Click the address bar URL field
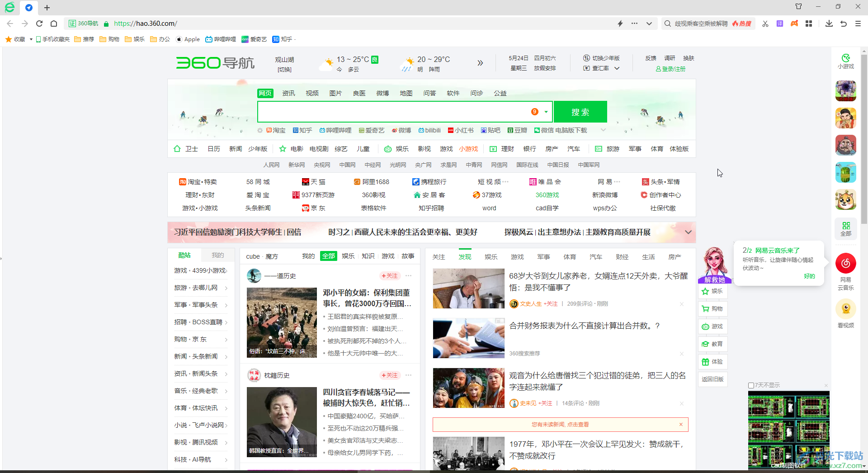 (362, 24)
